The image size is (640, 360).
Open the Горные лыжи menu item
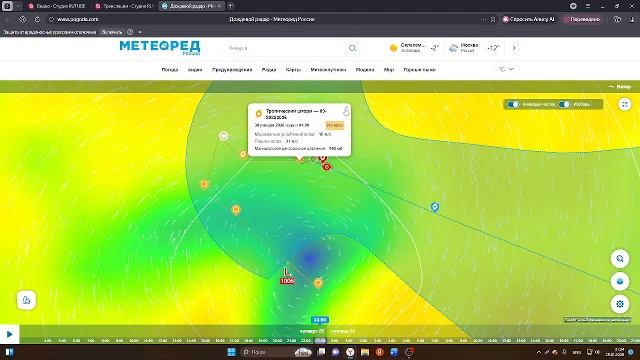point(420,70)
